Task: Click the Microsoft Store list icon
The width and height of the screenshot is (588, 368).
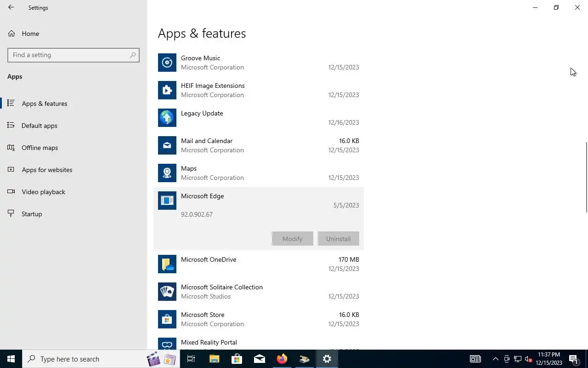Action: (x=167, y=319)
